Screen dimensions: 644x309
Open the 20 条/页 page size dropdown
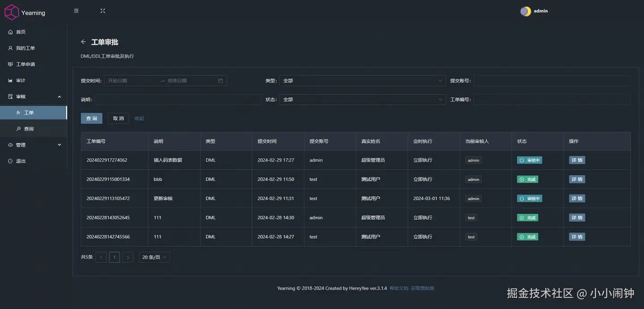(154, 257)
